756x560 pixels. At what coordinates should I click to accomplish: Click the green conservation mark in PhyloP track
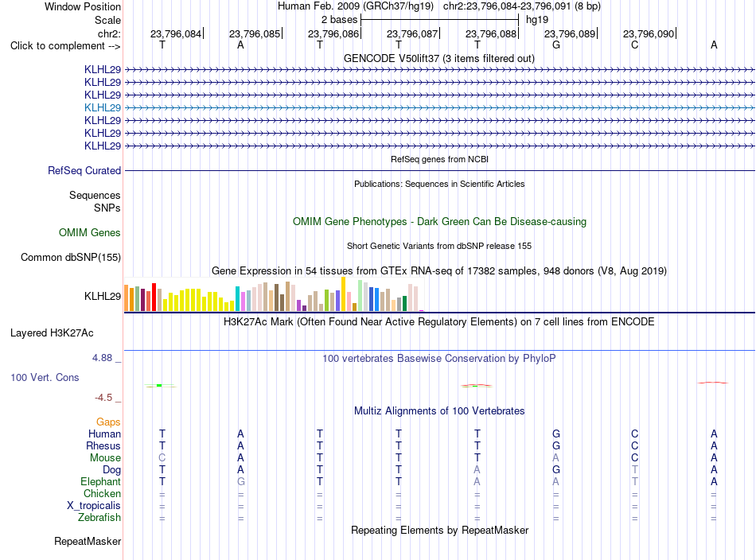point(160,386)
